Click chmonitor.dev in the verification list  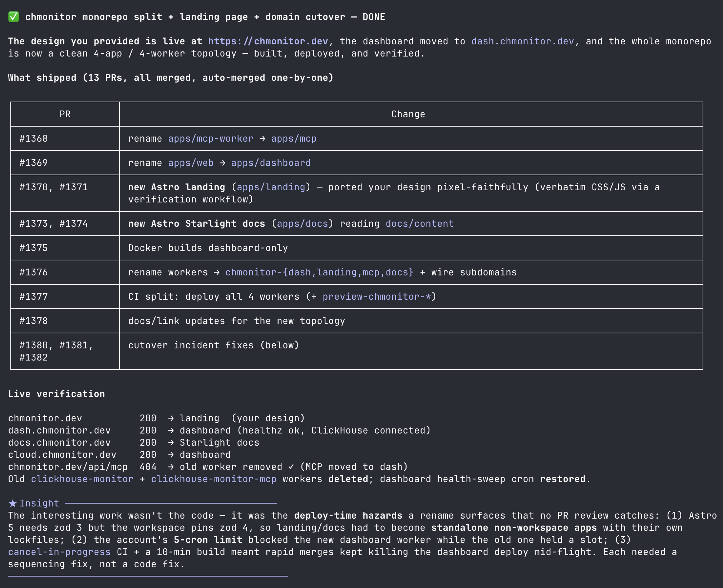pyautogui.click(x=45, y=418)
